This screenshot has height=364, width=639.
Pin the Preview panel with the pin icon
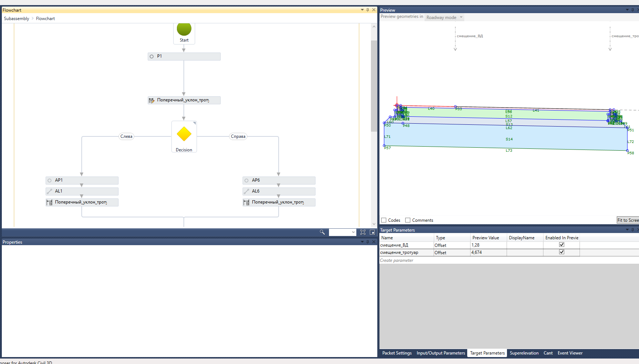632,10
